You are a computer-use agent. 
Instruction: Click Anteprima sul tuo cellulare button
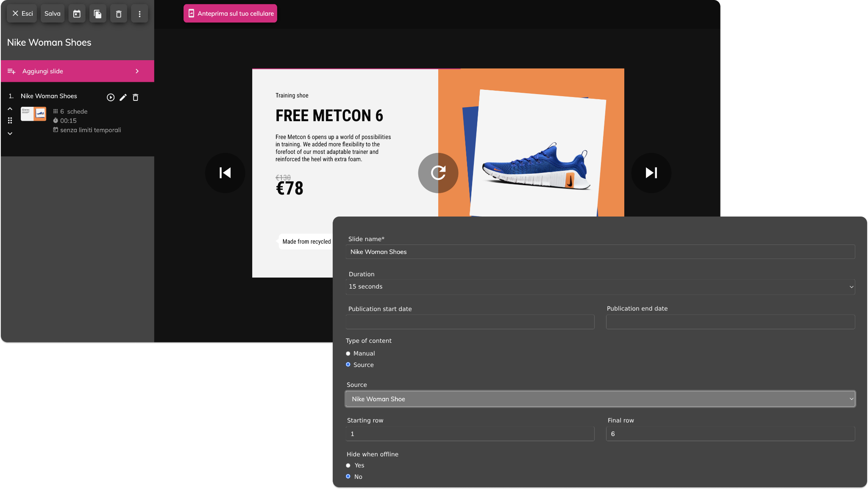[230, 14]
